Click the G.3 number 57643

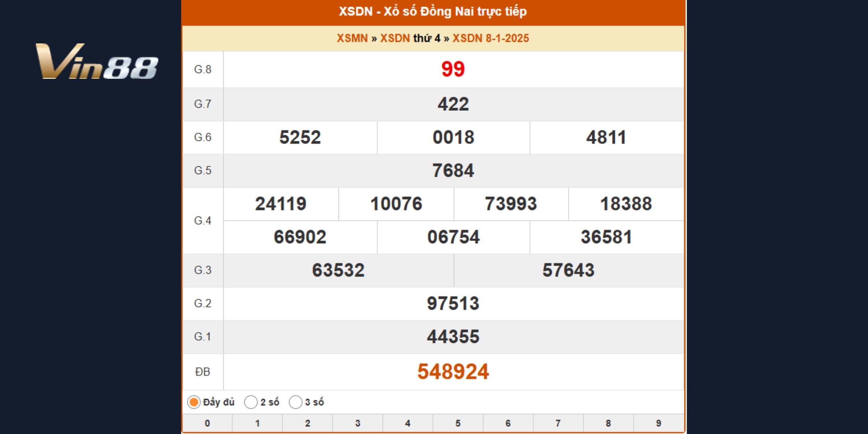[x=568, y=270]
